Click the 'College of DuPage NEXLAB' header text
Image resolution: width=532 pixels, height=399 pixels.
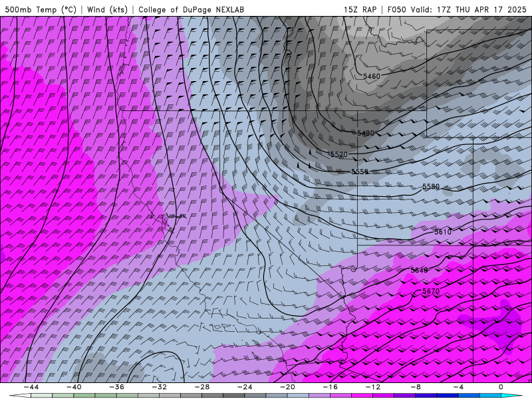pyautogui.click(x=191, y=9)
